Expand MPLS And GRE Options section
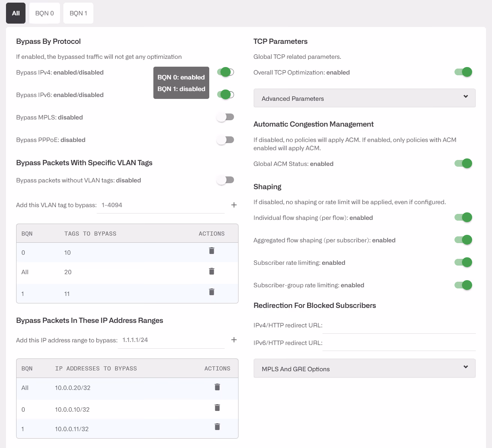The height and width of the screenshot is (448, 492). [364, 369]
